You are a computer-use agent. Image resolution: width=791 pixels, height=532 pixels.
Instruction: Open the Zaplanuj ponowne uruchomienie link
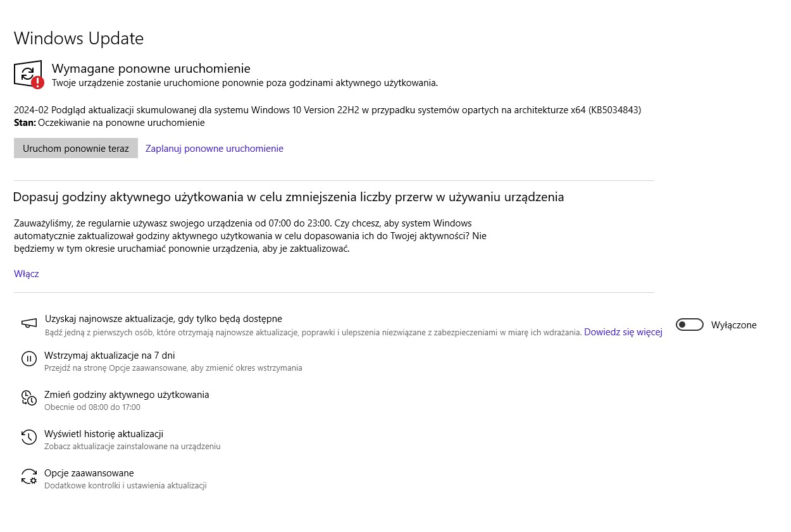tap(215, 149)
